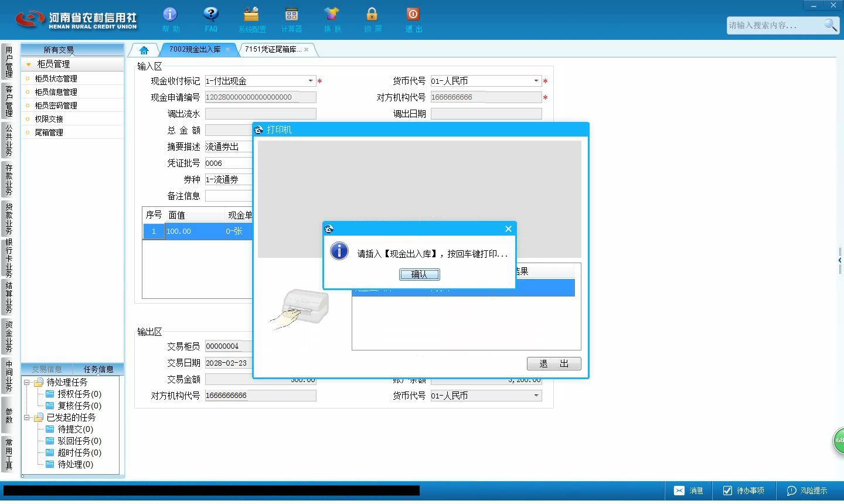Click the 序号 column header
The width and height of the screenshot is (844, 504).
tap(154, 215)
